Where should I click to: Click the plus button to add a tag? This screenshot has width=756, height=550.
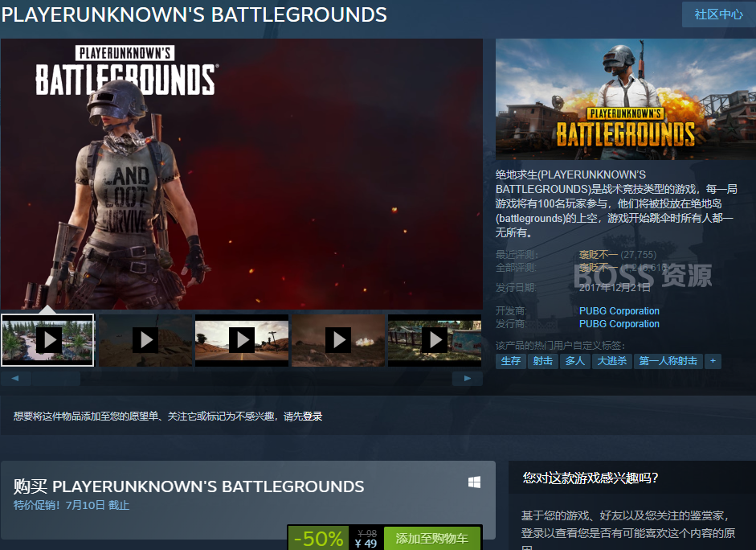(x=713, y=361)
